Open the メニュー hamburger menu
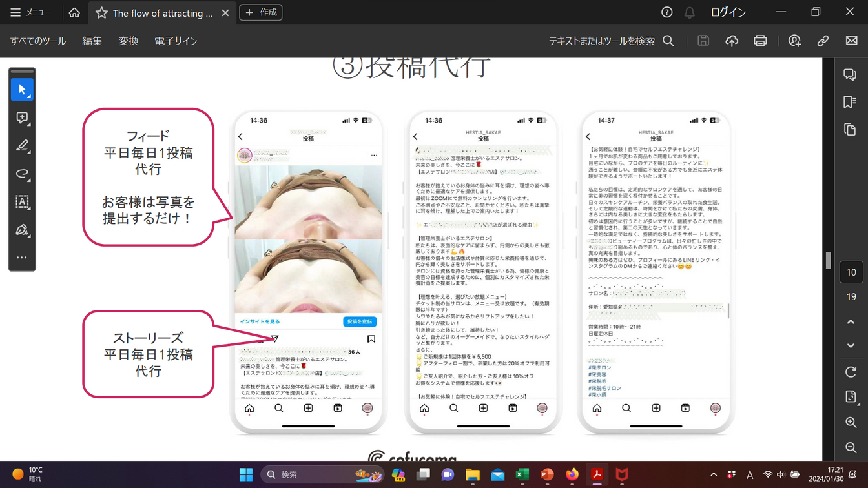This screenshot has width=868, height=488. (30, 13)
